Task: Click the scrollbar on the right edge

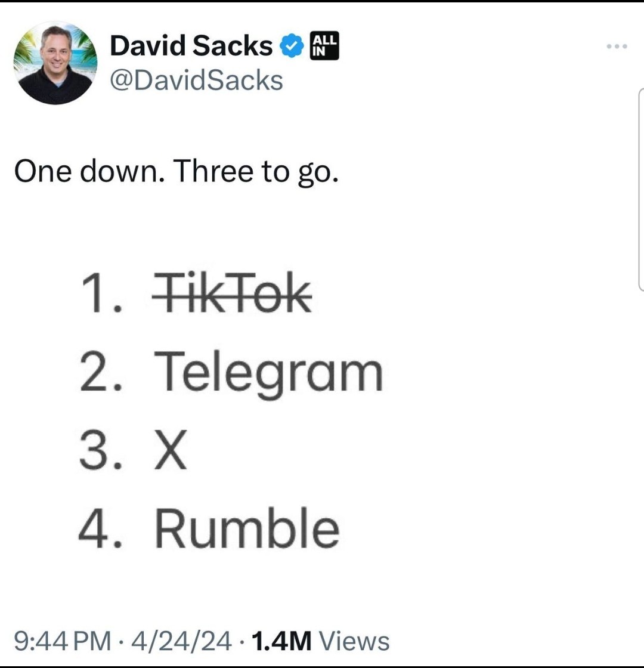Action: pos(641,190)
